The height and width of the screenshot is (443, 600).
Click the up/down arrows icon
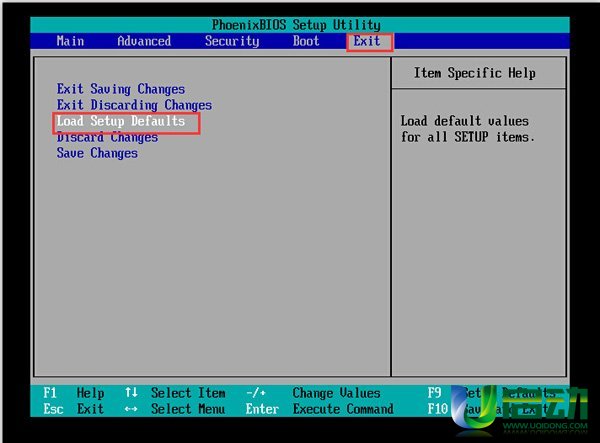(131, 393)
